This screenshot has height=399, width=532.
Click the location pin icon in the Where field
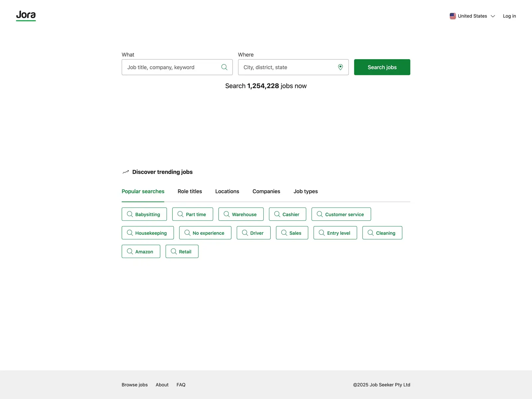click(340, 67)
